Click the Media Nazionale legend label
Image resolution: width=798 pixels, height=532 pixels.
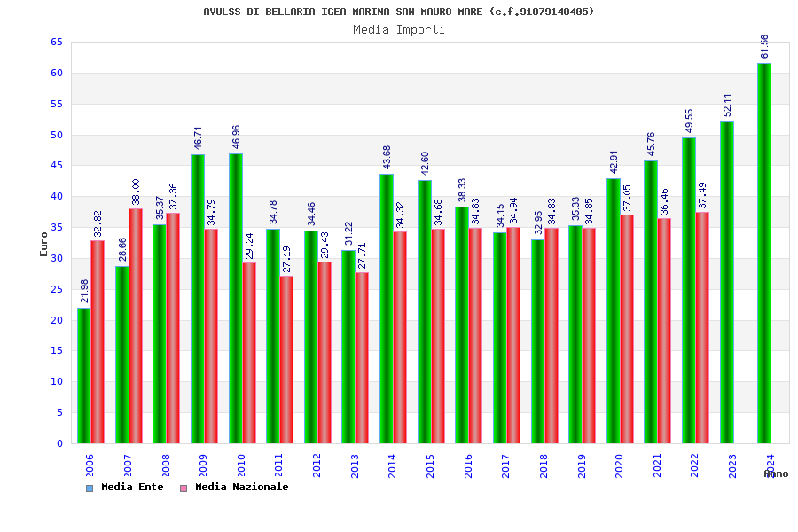[242, 487]
